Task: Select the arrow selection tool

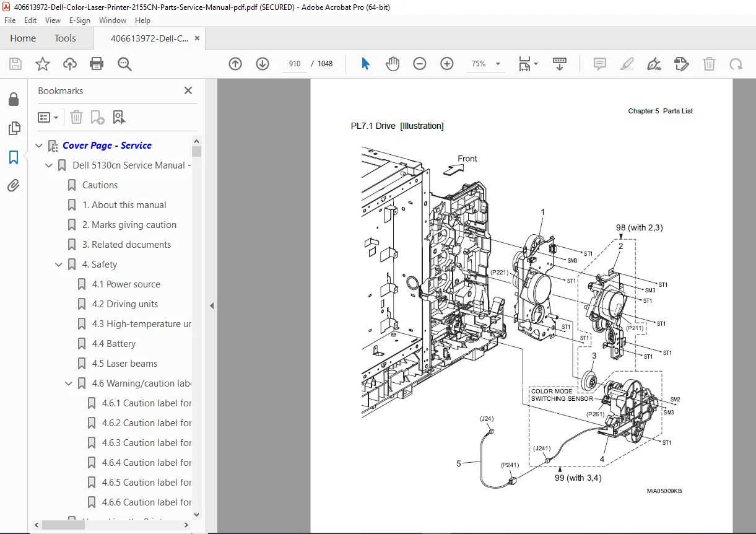Action: tap(365, 64)
